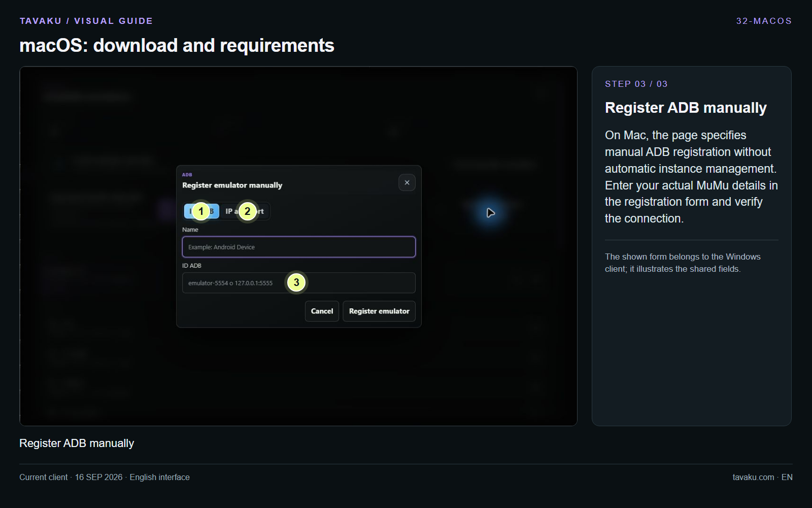Confirm with the Register emulator button
The image size is (812, 508).
click(379, 311)
